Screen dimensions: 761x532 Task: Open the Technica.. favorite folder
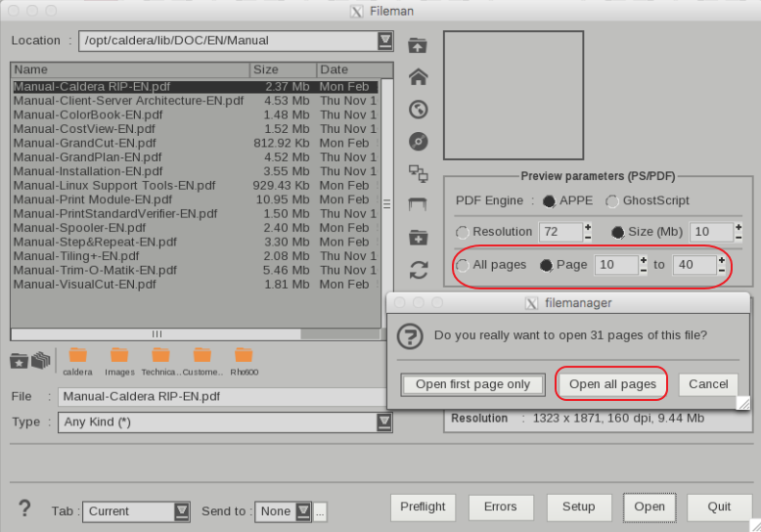click(x=160, y=362)
